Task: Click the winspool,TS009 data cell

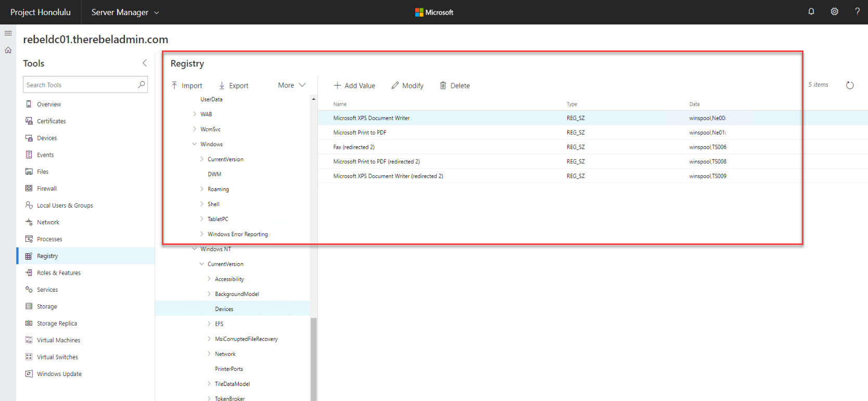Action: (x=708, y=176)
